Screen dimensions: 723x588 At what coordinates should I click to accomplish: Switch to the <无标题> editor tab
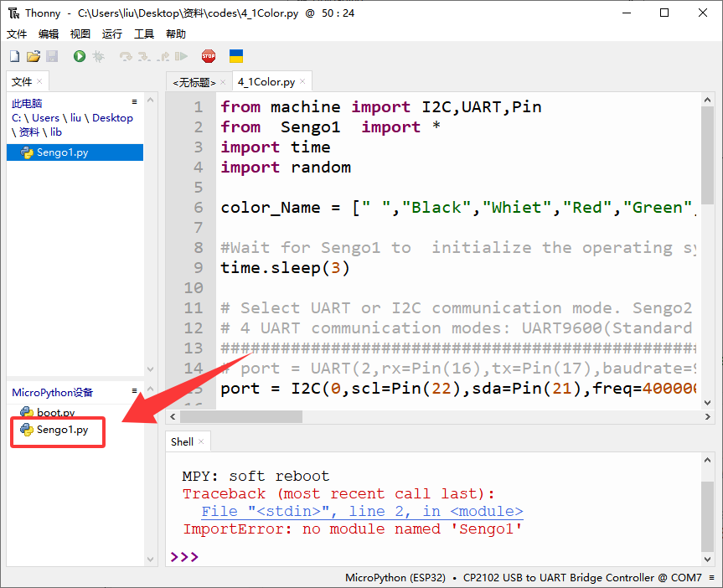coord(194,82)
